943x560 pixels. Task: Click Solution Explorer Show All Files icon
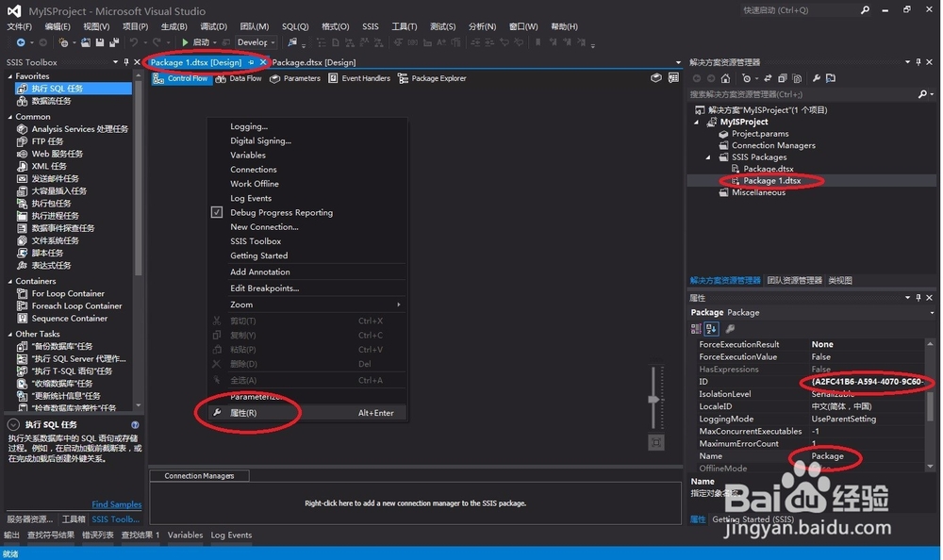(797, 78)
